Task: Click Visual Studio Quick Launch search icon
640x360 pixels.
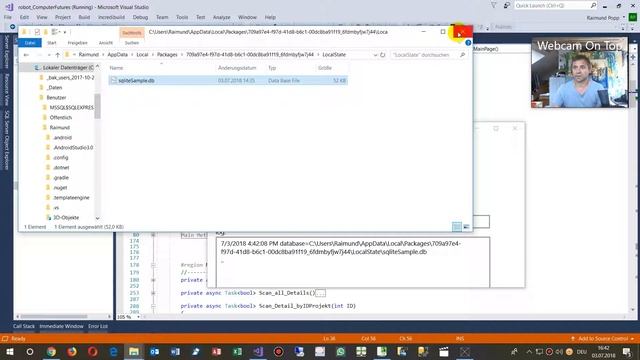Action: (593, 5)
